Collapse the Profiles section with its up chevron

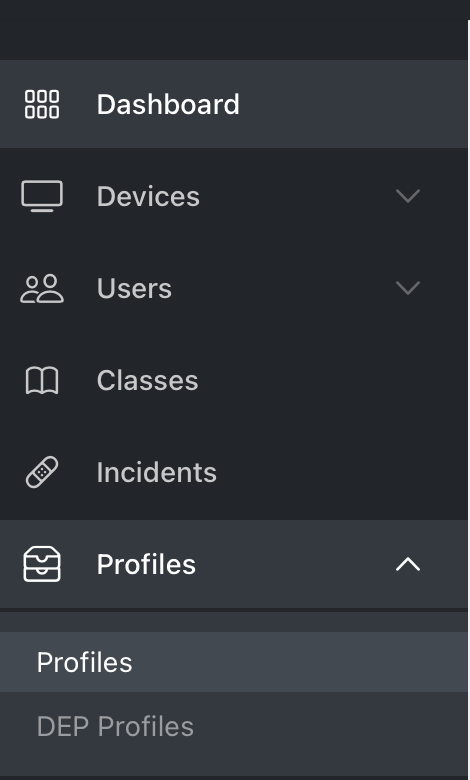[x=408, y=564]
